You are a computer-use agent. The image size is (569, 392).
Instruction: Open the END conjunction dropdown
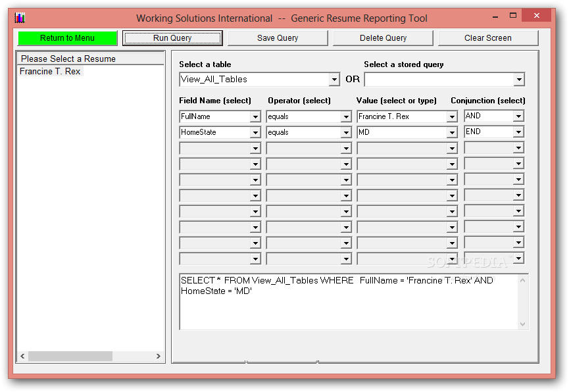[518, 132]
